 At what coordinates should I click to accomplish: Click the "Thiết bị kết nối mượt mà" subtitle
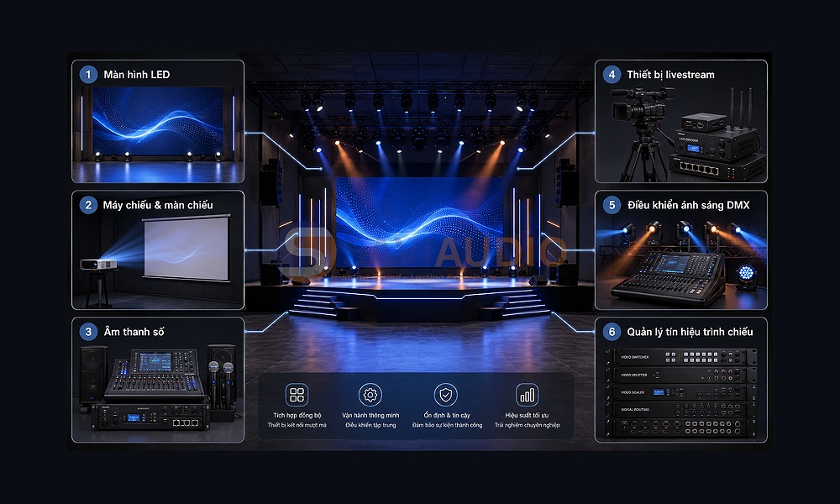(297, 425)
